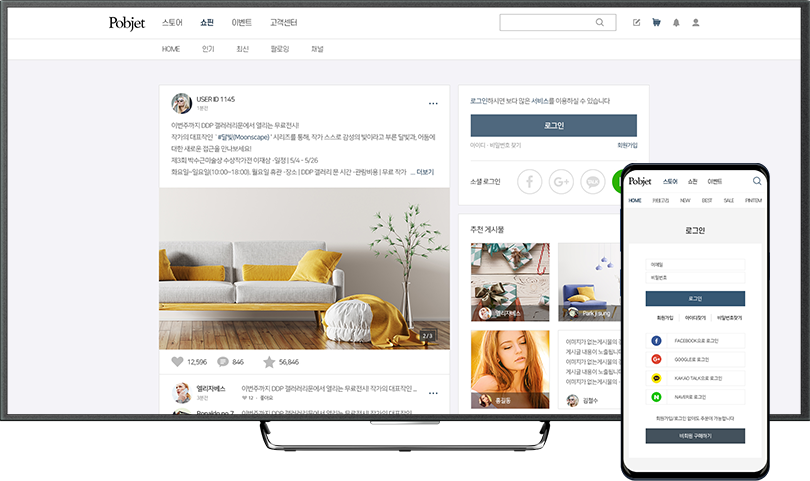Open the 비밀번호찾기 link on the phone login form
This screenshot has height=481, width=810.
click(729, 318)
